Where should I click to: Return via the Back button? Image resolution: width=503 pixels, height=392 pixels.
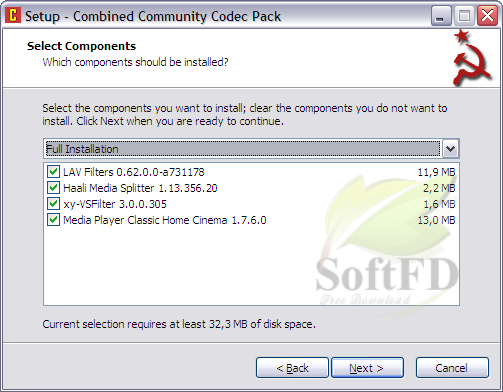[x=292, y=368]
